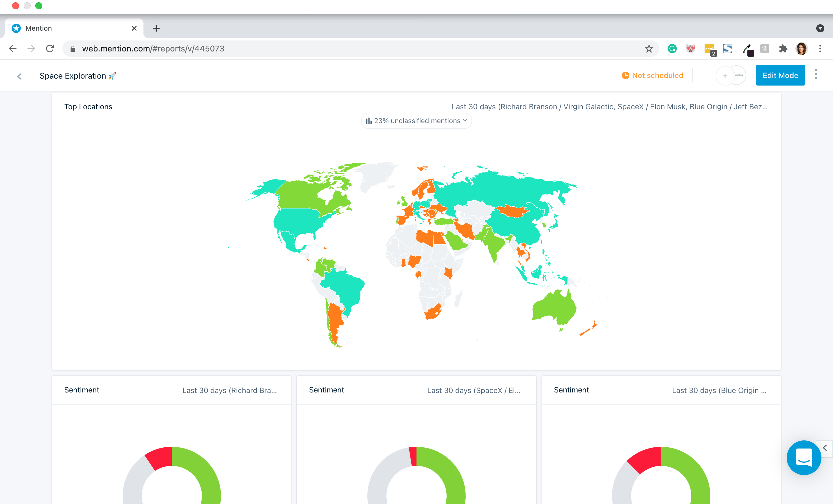Click the Chrome profile avatar
This screenshot has height=504, width=833.
pos(801,49)
